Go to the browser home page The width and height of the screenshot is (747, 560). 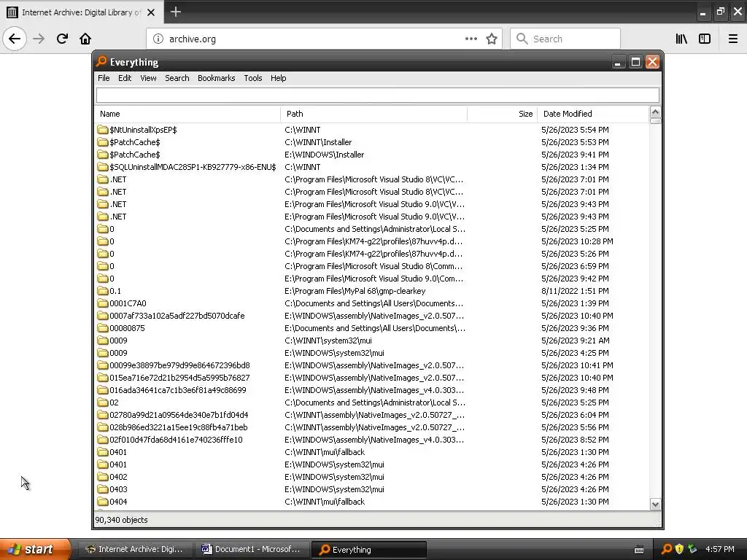(x=85, y=39)
